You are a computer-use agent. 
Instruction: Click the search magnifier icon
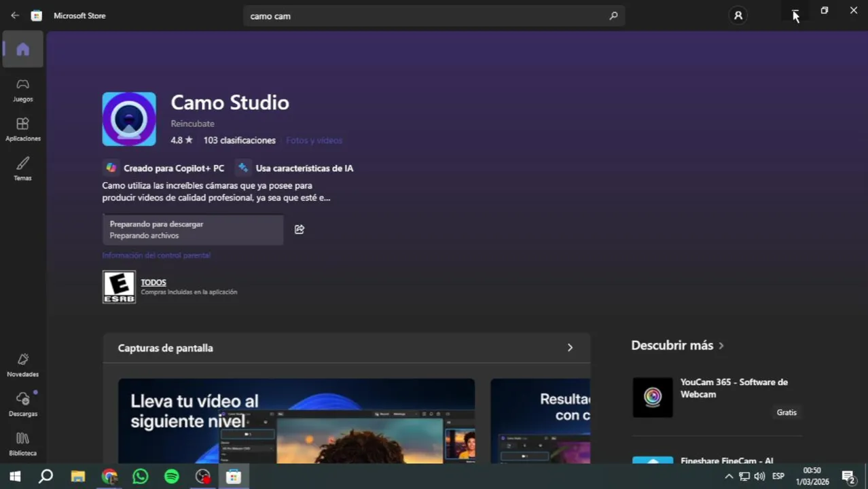coord(613,16)
